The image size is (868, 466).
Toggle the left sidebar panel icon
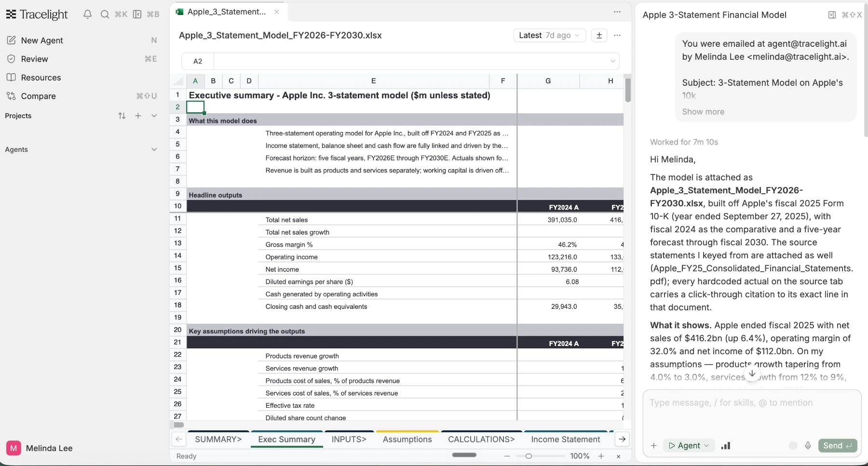pos(137,14)
